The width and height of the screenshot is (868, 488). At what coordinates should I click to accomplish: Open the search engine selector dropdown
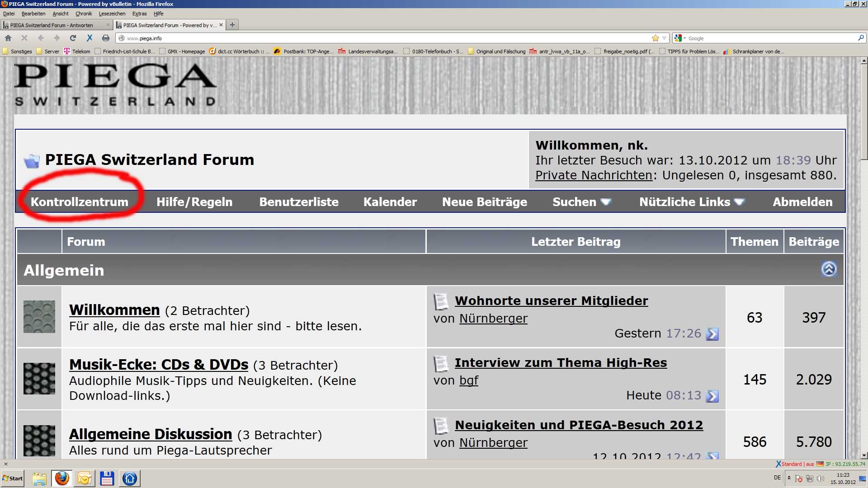pos(679,38)
